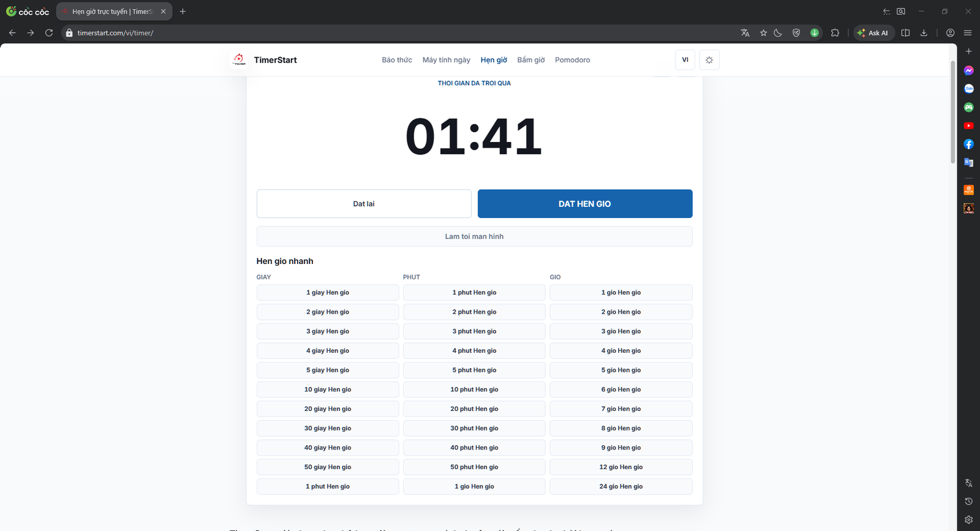The height and width of the screenshot is (531, 980).
Task: Start the 24 gio Hen gio timer
Action: pyautogui.click(x=621, y=486)
